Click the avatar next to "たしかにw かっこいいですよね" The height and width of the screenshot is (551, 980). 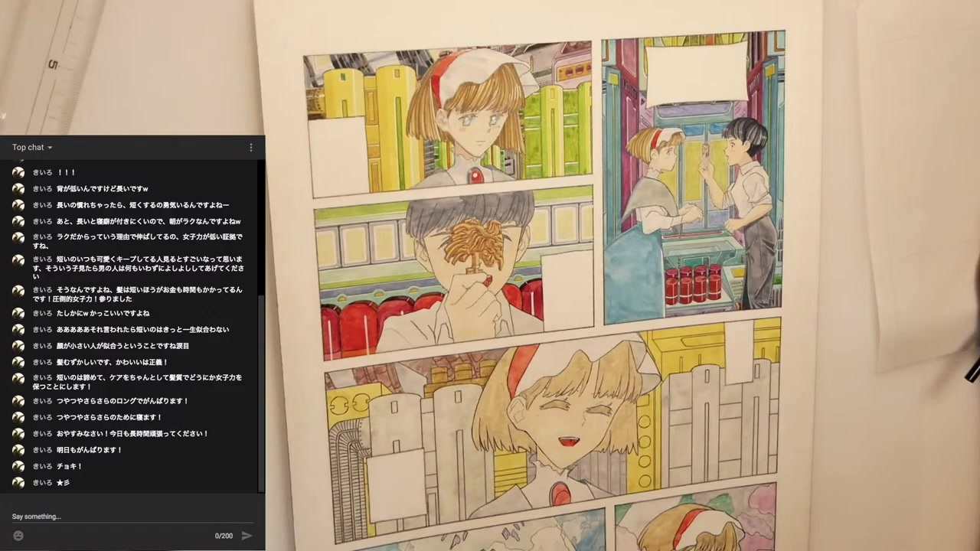click(x=18, y=313)
